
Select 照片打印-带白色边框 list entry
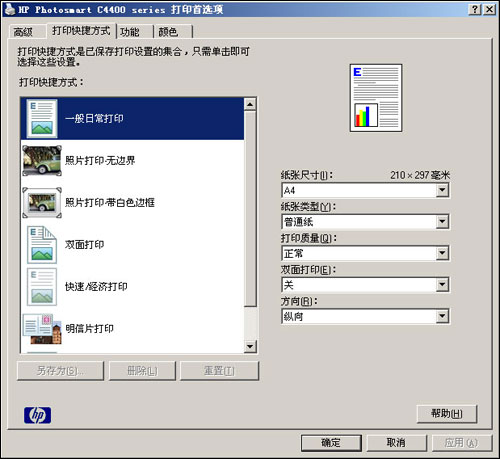(x=133, y=203)
